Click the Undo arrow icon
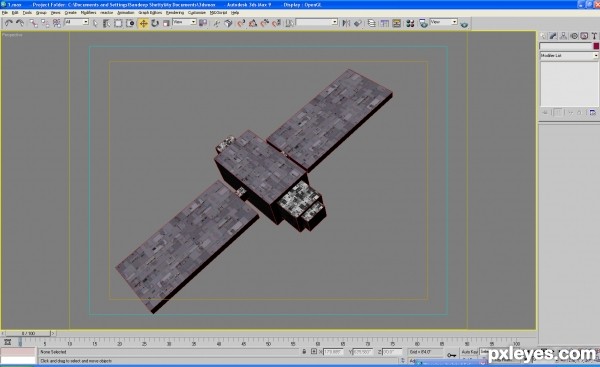600x367 pixels. point(8,23)
